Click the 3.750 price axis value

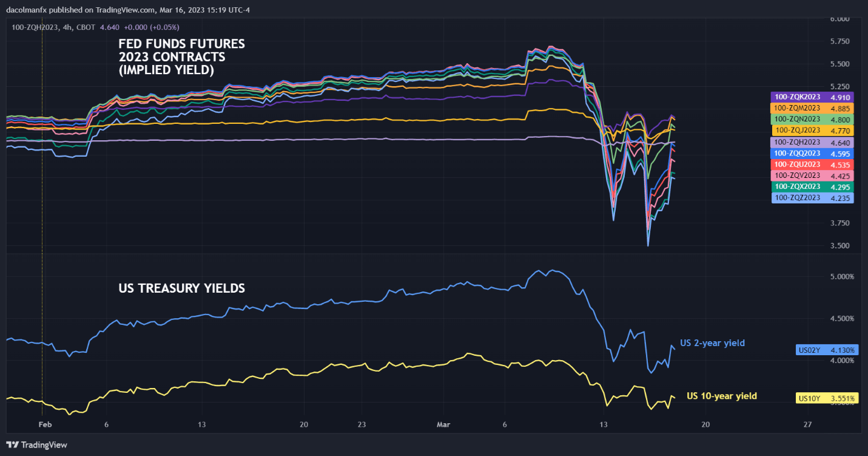click(840, 223)
